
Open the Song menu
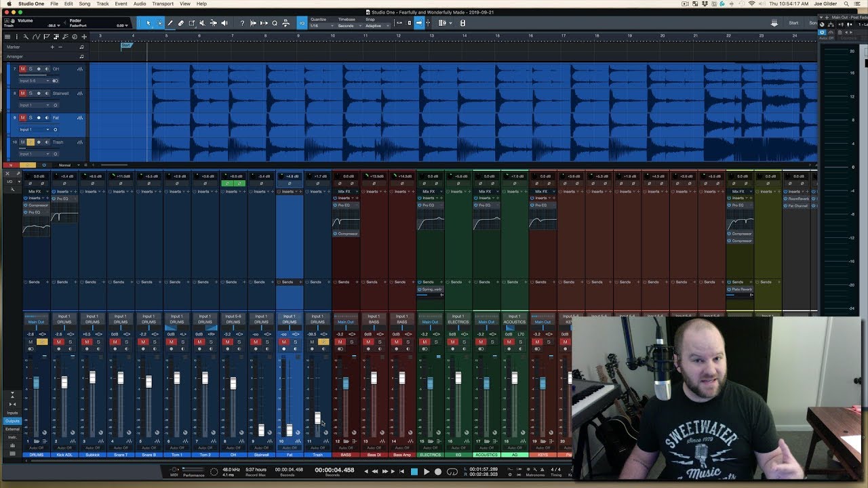(85, 3)
